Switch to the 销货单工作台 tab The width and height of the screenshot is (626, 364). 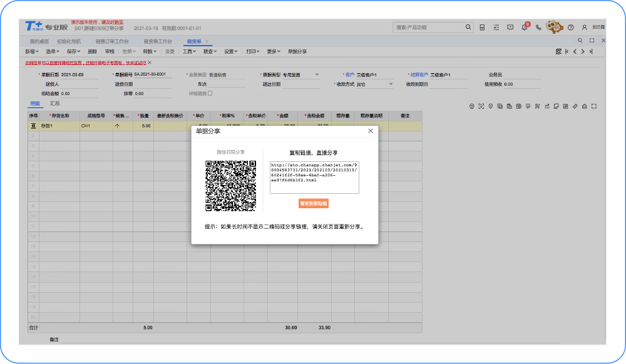(158, 41)
